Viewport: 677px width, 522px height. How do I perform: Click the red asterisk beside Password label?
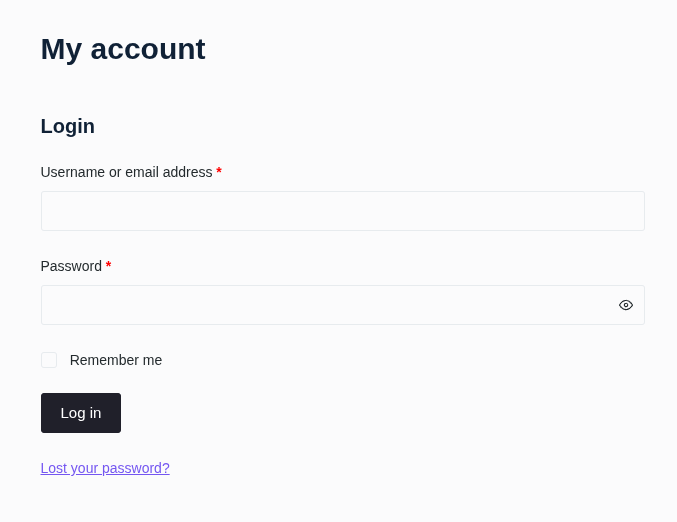click(x=108, y=266)
